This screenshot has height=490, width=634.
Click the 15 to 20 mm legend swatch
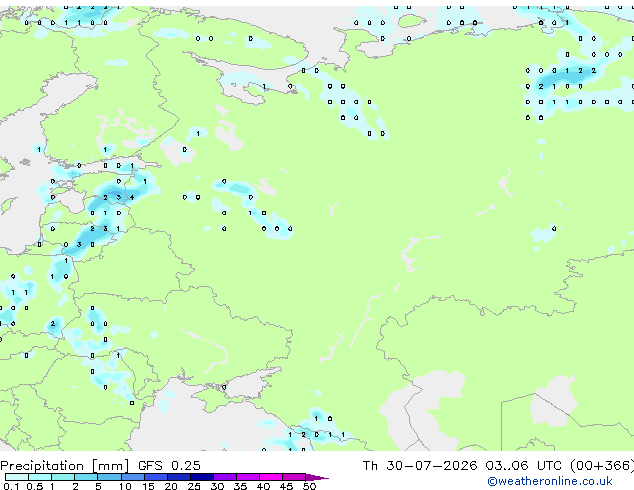coord(156,477)
